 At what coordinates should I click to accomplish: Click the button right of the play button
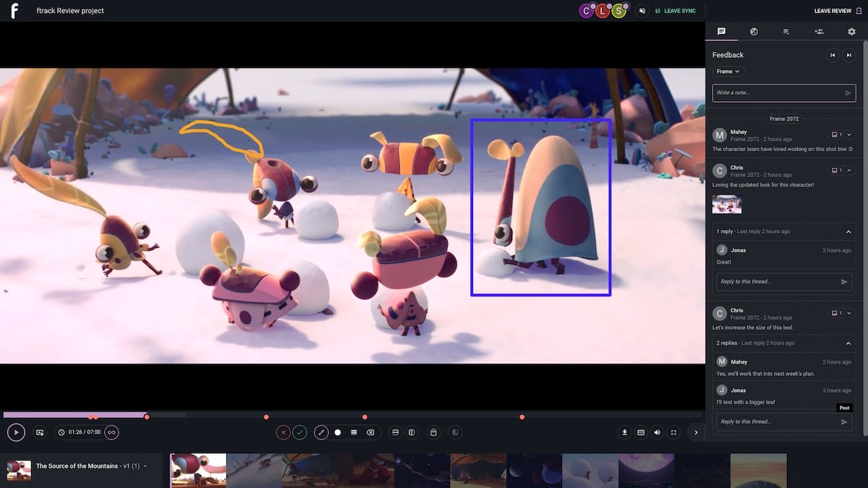pos(40,432)
